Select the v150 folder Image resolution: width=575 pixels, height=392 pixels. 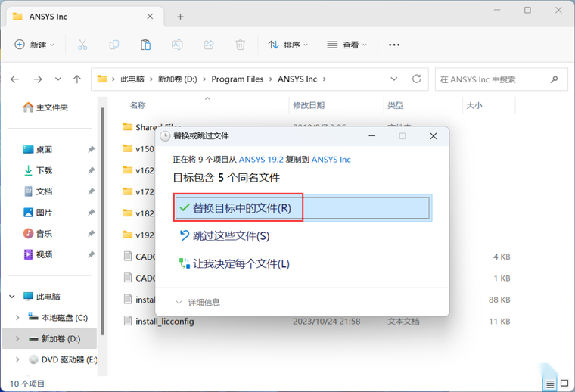[138, 149]
